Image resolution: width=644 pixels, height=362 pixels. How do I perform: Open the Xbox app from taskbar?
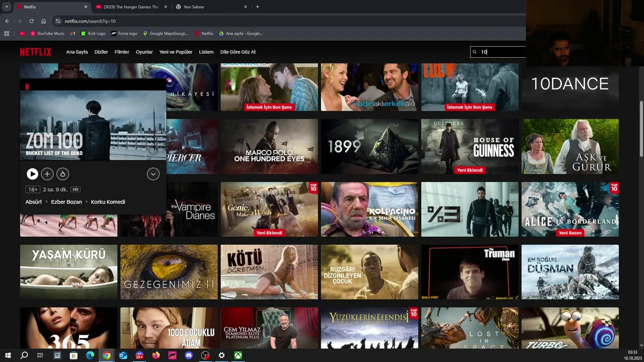pos(238,355)
